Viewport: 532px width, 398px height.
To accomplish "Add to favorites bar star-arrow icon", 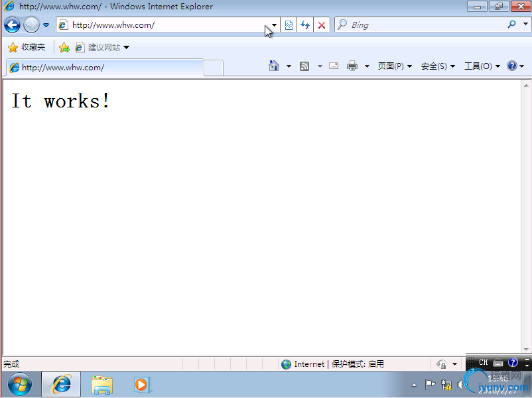I will (x=64, y=48).
